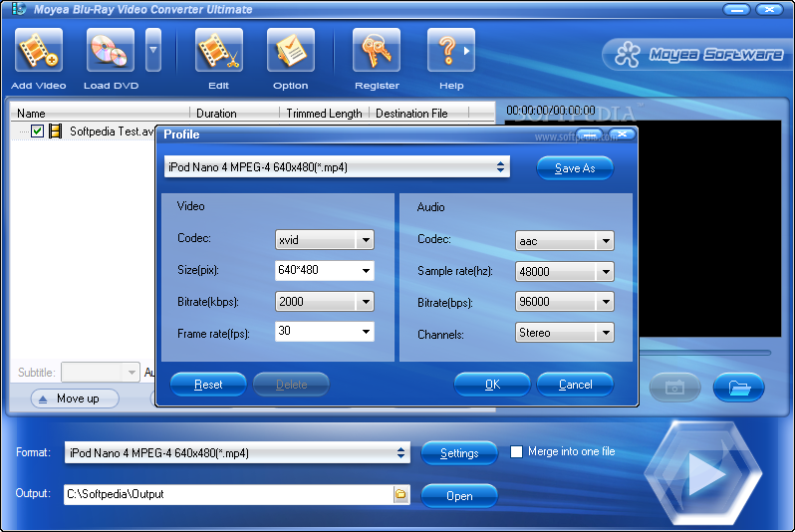Open the Load DVD dropdown arrow

pos(153,50)
